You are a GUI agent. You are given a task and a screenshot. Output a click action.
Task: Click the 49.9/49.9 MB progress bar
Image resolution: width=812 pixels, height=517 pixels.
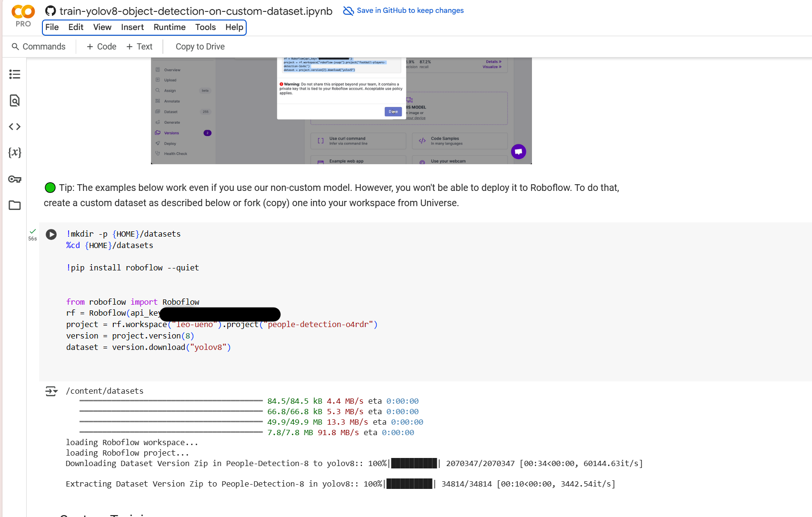171,422
